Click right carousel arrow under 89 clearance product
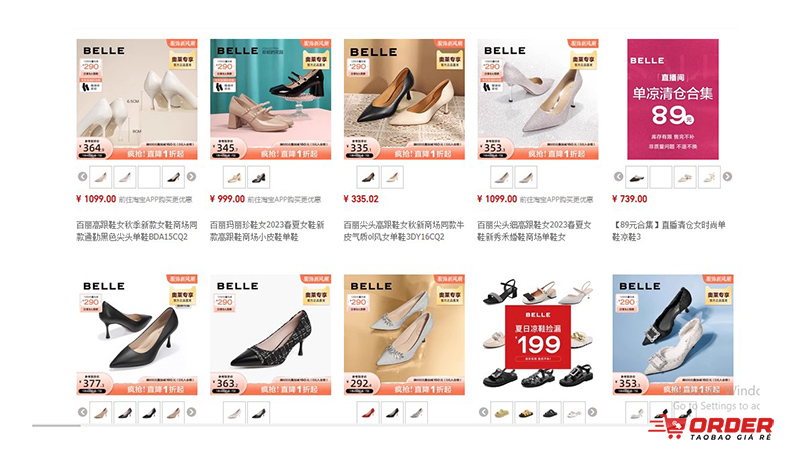800x457 pixels. coord(728,176)
